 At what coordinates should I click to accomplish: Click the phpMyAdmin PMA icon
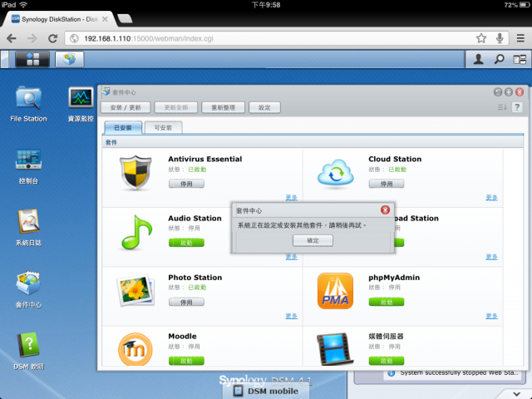click(335, 291)
